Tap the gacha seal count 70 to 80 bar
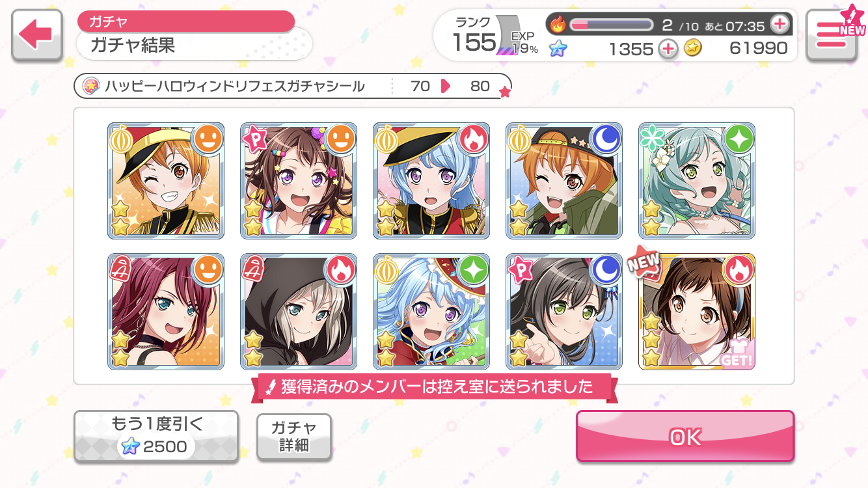868x488 pixels. click(293, 86)
